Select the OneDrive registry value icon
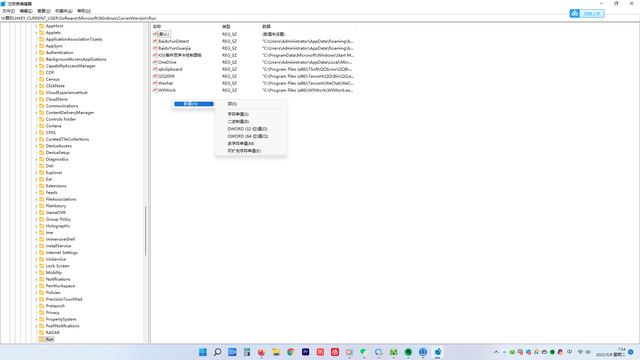640x360 pixels. click(x=155, y=62)
